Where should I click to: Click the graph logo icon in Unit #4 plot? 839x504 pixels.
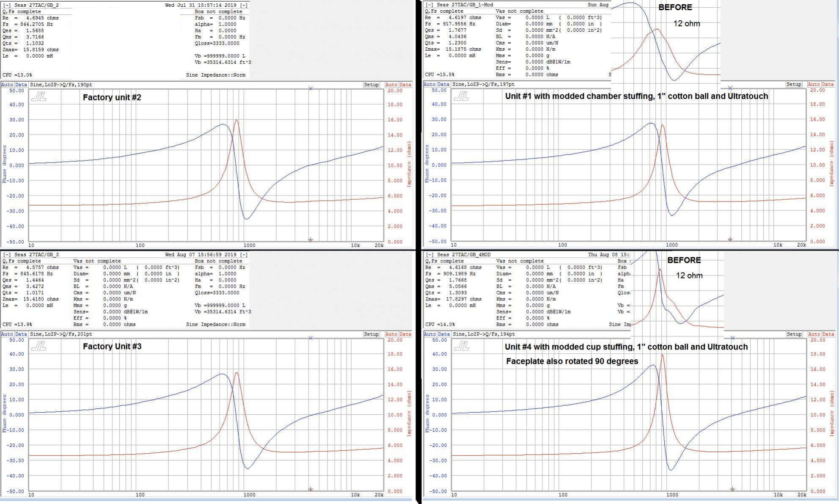(x=461, y=347)
